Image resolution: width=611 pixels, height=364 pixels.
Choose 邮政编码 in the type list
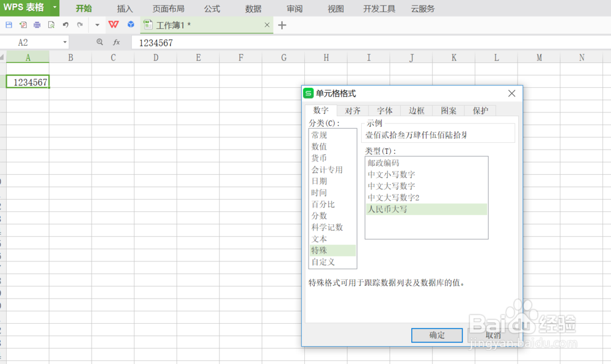(x=426, y=163)
